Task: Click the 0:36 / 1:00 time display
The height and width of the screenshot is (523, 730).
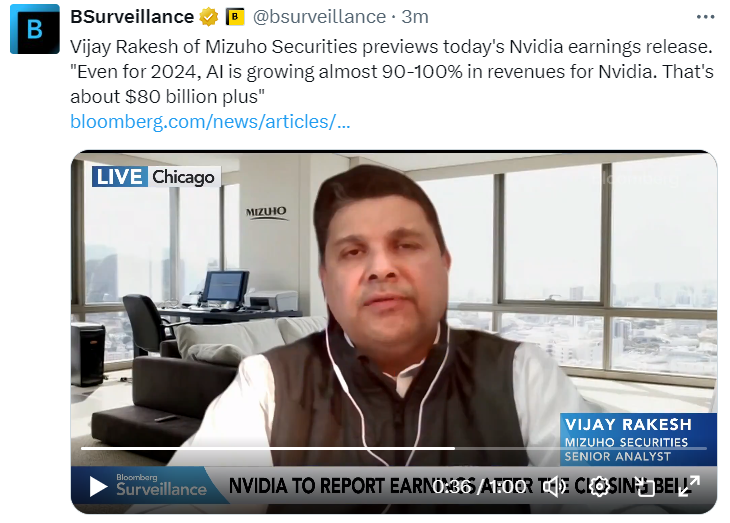Action: point(479,487)
